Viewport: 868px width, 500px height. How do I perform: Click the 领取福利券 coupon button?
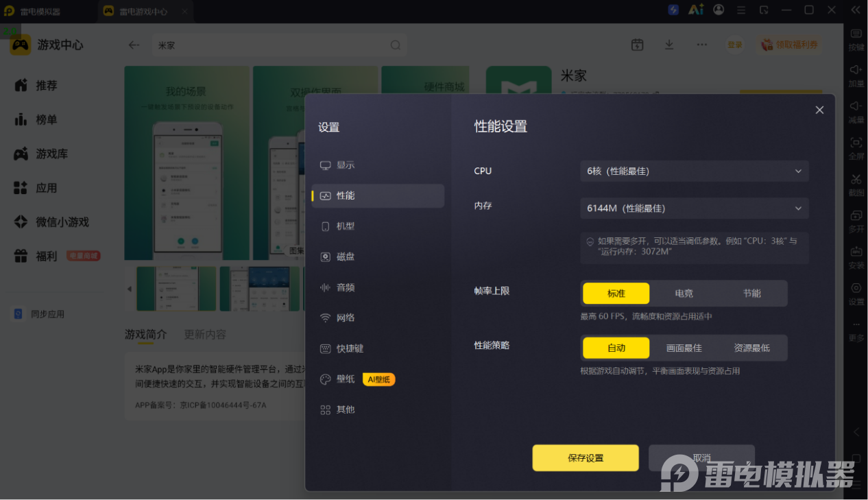(790, 45)
